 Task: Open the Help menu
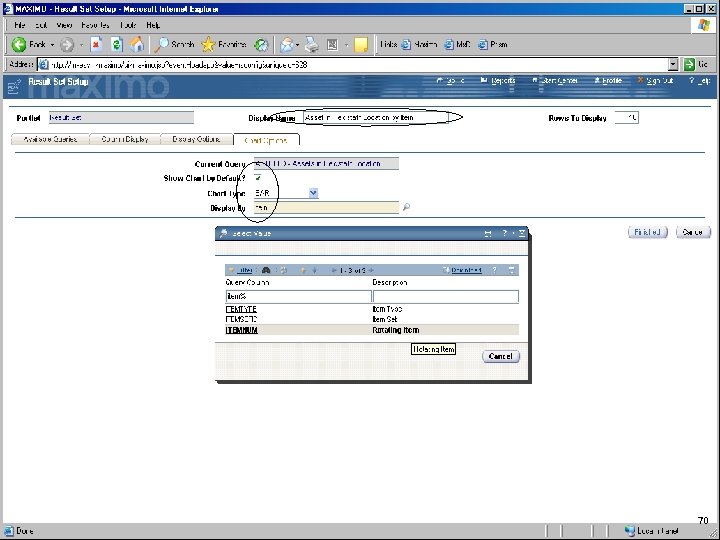(153, 25)
